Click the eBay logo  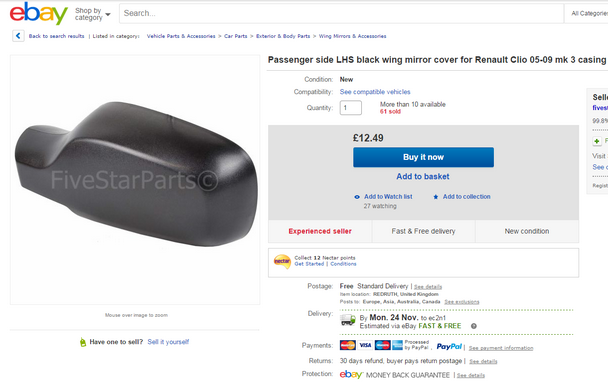click(38, 14)
